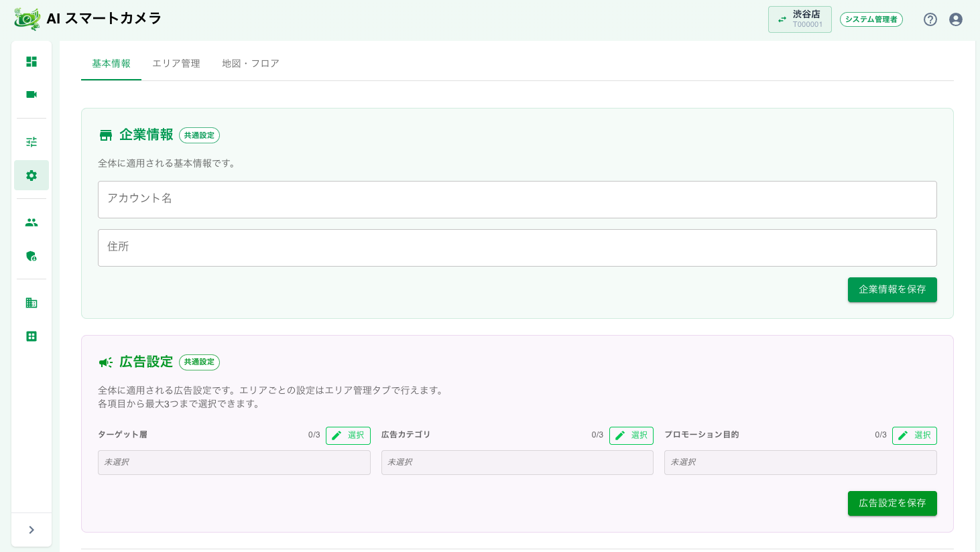Open the users management icon
This screenshot has height=552, width=980.
click(32, 222)
